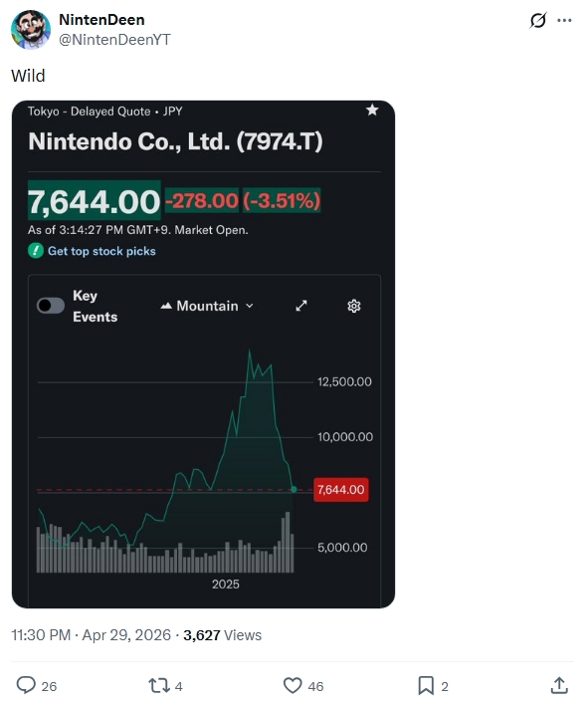This screenshot has height=702, width=588.
Task: Click the chevron next to Mountain
Action: click(250, 306)
